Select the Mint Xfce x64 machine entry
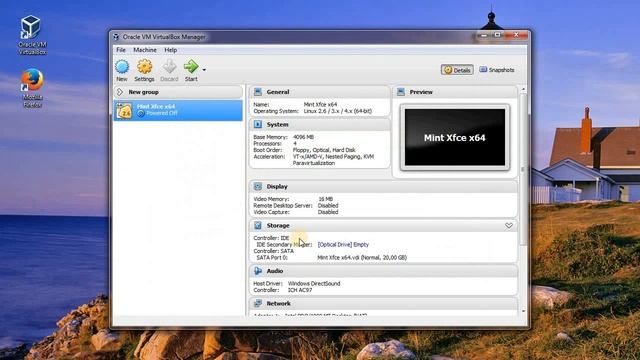 click(x=178, y=110)
